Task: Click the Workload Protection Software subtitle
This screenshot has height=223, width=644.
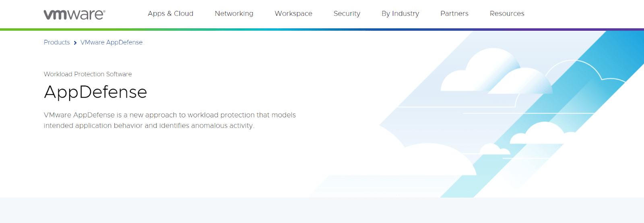Action: pyautogui.click(x=88, y=74)
